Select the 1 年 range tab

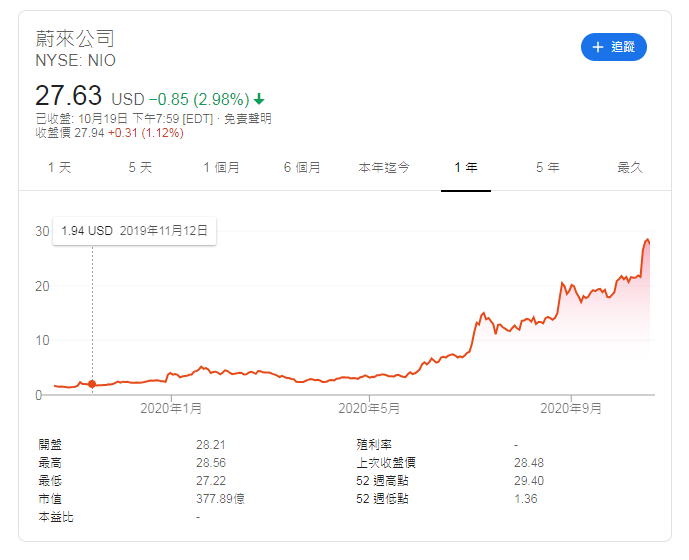pos(466,167)
